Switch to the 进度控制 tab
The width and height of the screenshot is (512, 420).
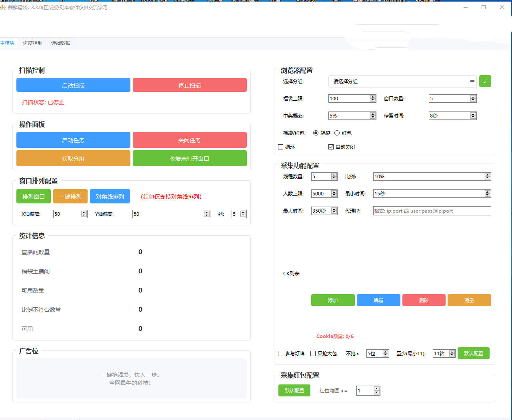32,43
